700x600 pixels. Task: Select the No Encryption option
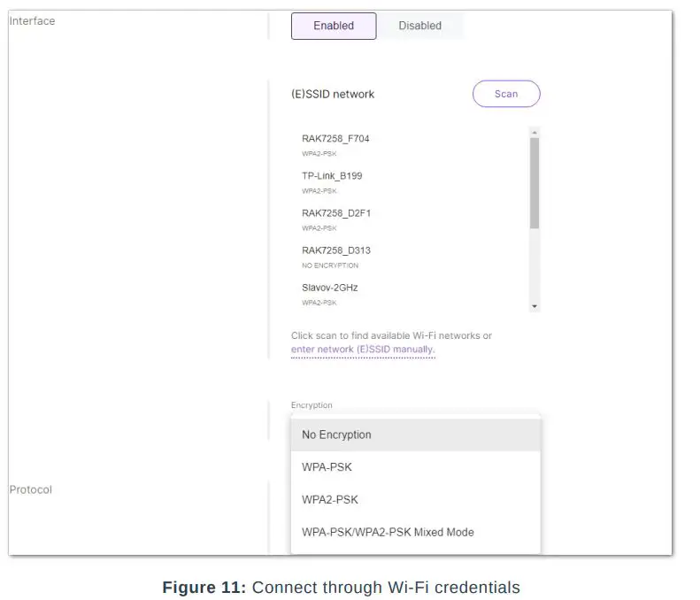[x=336, y=435]
